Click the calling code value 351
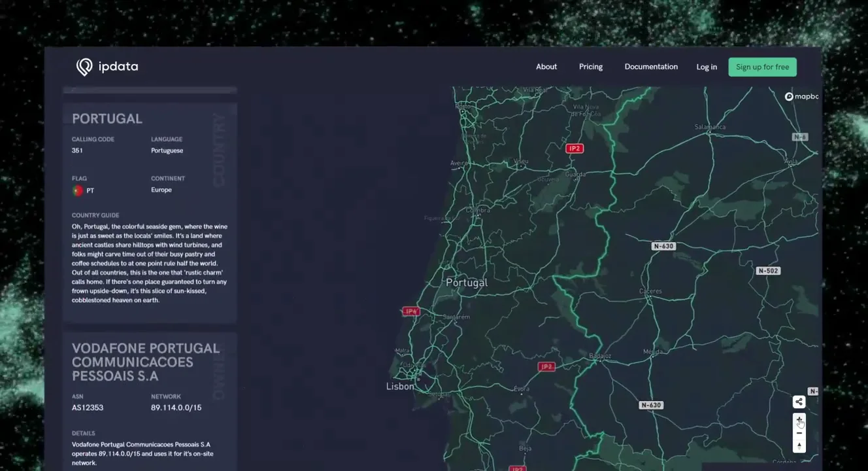This screenshot has width=868, height=471. point(77,150)
